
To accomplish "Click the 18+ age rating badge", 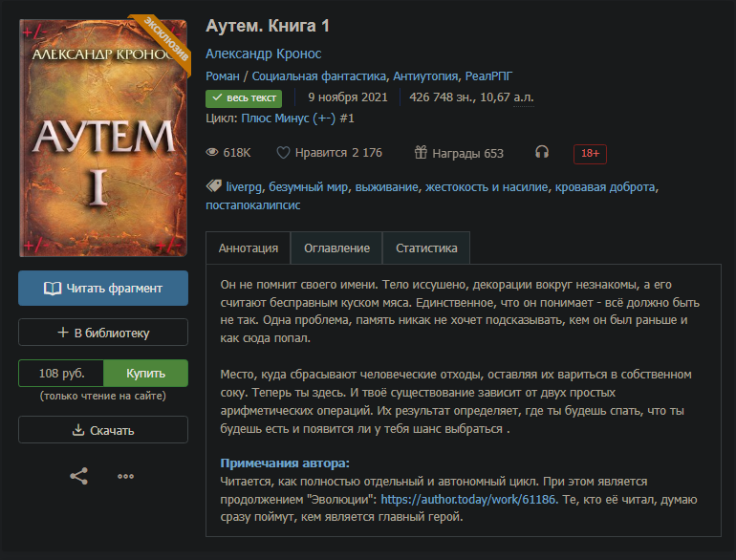I will point(590,153).
